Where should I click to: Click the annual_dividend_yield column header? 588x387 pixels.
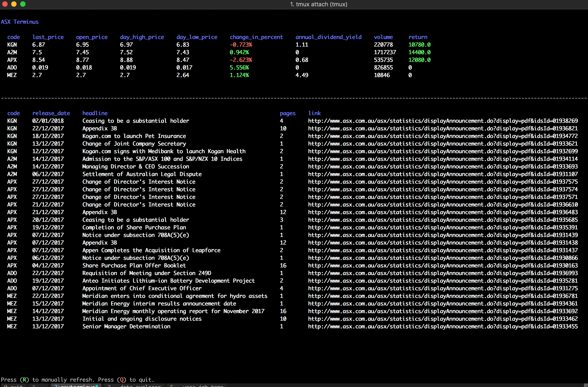(328, 37)
